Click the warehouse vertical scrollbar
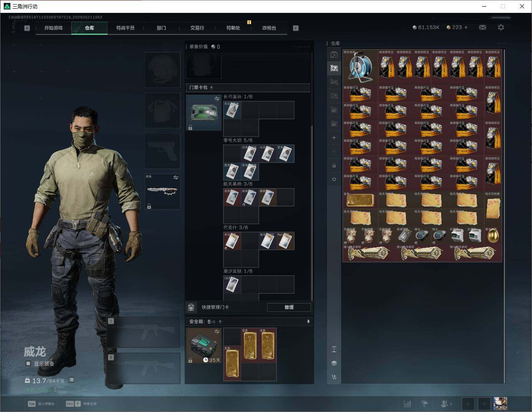This screenshot has height=412, width=532. (505, 216)
